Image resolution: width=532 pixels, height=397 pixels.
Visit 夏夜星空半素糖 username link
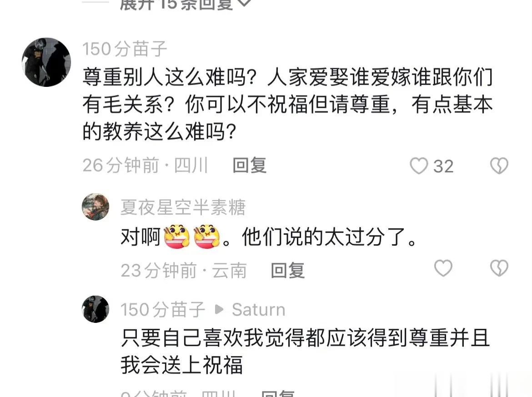[x=183, y=207]
